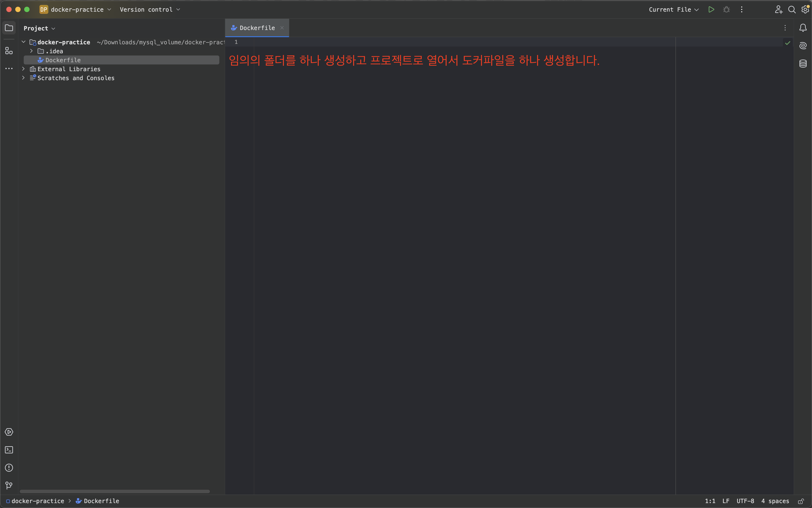Open the Problems tool window icon
This screenshot has width=812, height=508.
9,467
